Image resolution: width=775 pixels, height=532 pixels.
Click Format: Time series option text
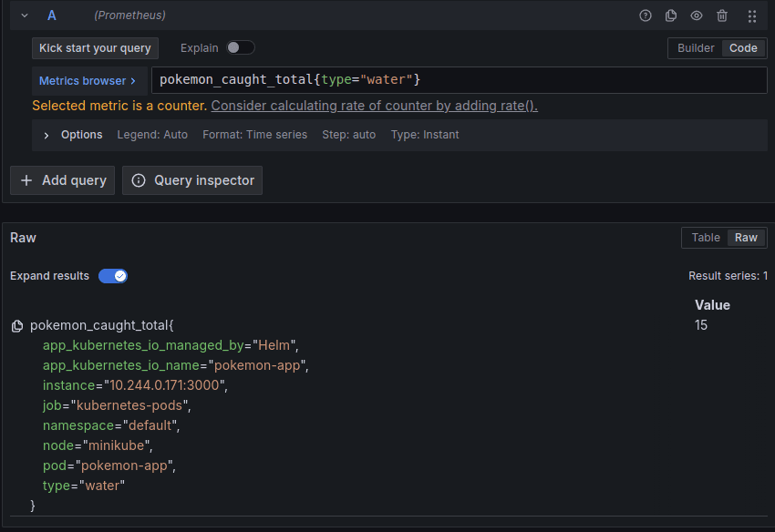pyautogui.click(x=254, y=135)
